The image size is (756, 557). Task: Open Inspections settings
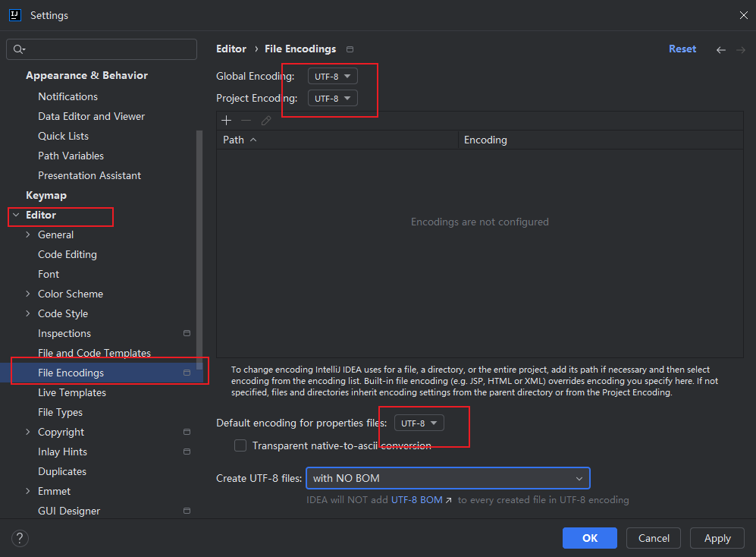(64, 334)
